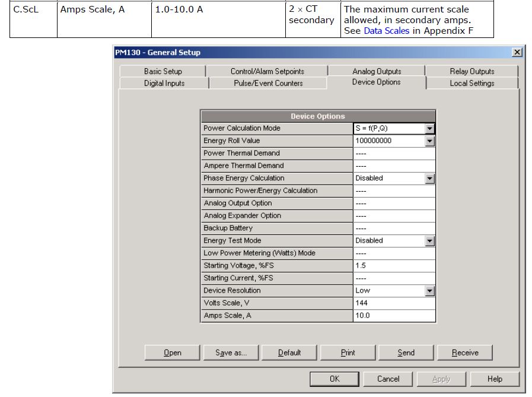Send settings with the Send button

point(406,352)
